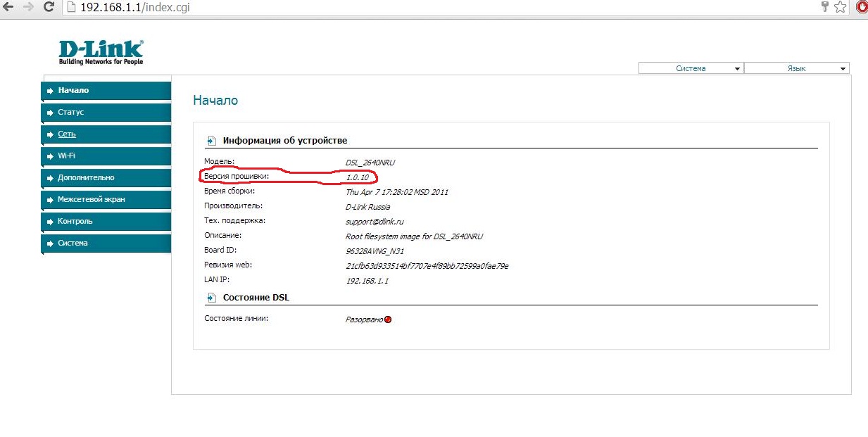The image size is (868, 437).
Task: Click the key icon in address bar
Action: coord(825,7)
